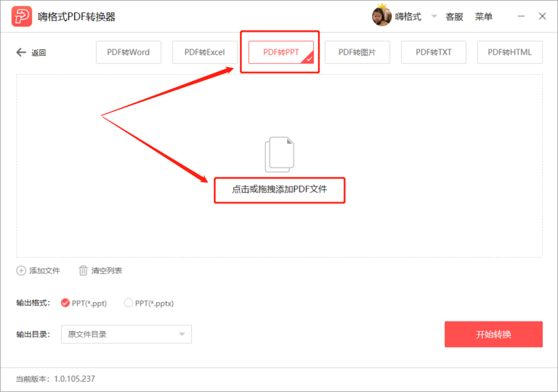Expand the 嗨格式 account dropdown arrow
The width and height of the screenshot is (558, 392).
point(434,16)
